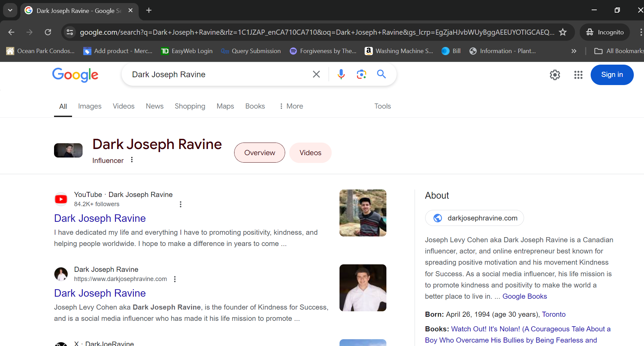Click the address bar URL

click(x=317, y=32)
